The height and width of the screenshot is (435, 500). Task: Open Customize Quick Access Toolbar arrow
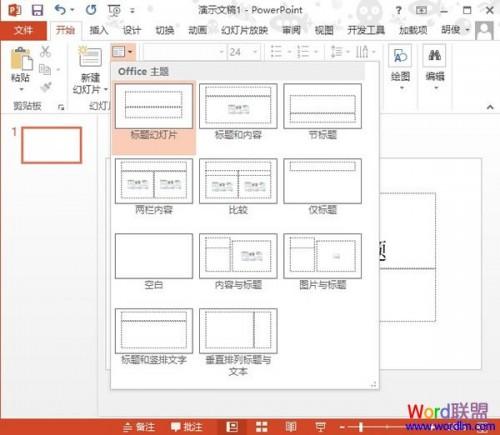point(132,11)
